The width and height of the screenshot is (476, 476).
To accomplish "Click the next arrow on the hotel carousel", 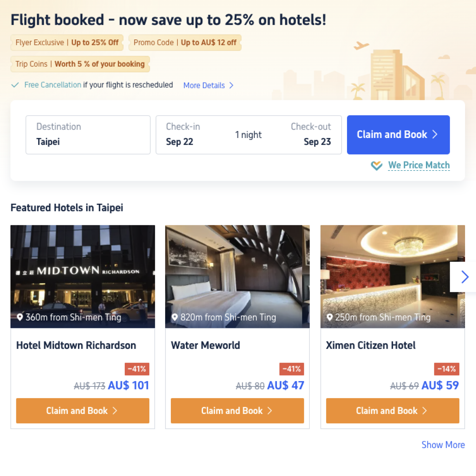I will [x=465, y=276].
